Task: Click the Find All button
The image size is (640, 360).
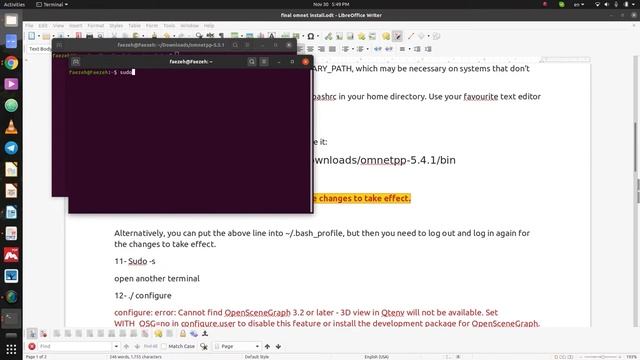Action: point(150,346)
